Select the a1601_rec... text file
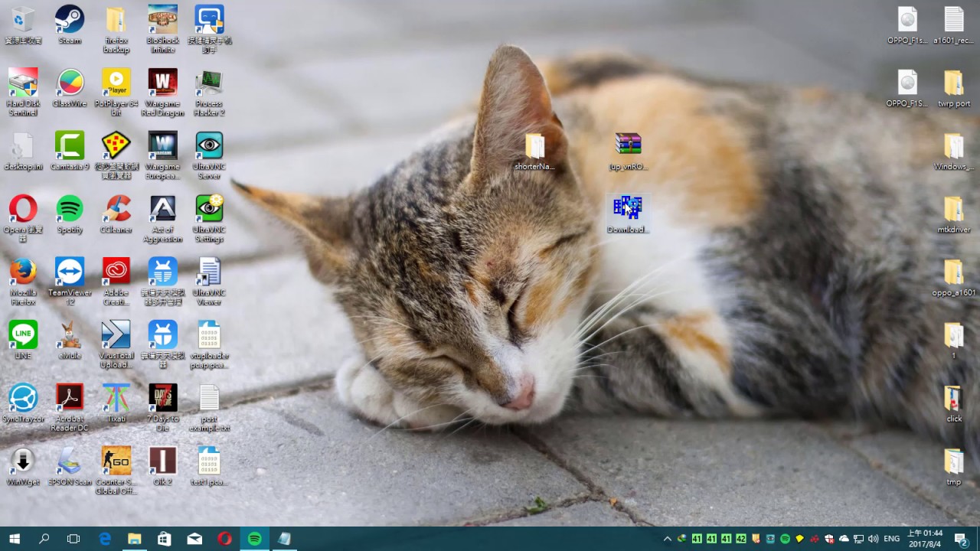980x551 pixels. [x=953, y=24]
